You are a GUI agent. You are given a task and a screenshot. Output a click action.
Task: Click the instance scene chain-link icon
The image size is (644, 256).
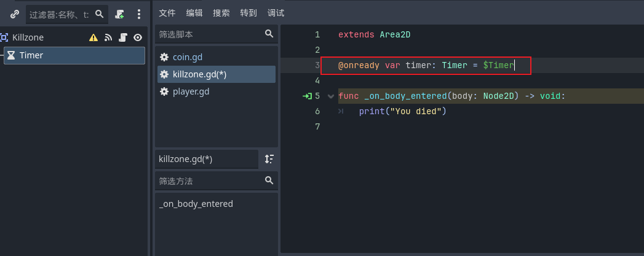[x=15, y=14]
